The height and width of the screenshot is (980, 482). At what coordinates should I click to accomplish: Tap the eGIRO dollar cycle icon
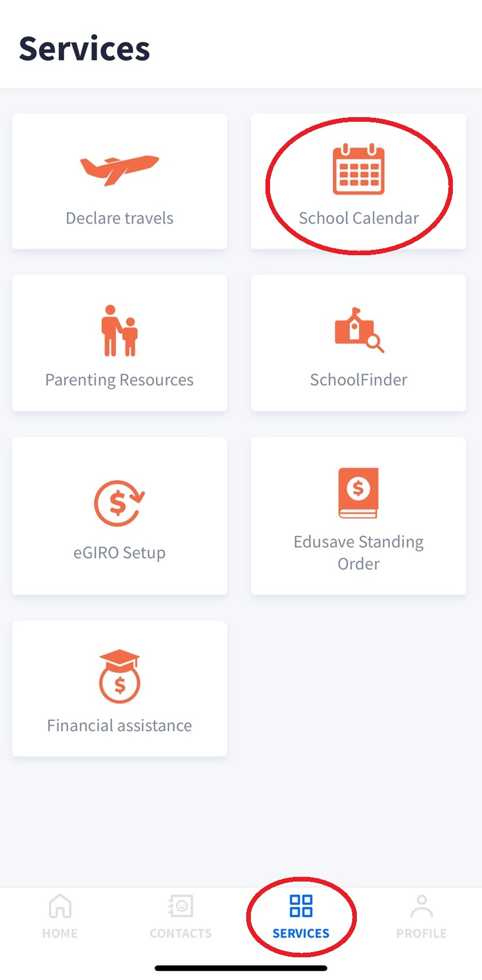coord(119,503)
